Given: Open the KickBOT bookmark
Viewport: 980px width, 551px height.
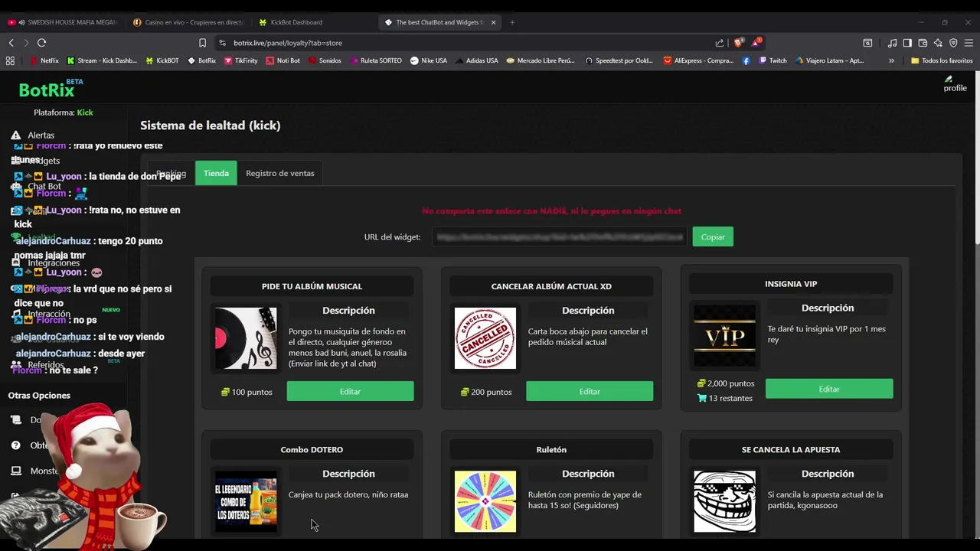Looking at the screenshot, I should point(162,60).
